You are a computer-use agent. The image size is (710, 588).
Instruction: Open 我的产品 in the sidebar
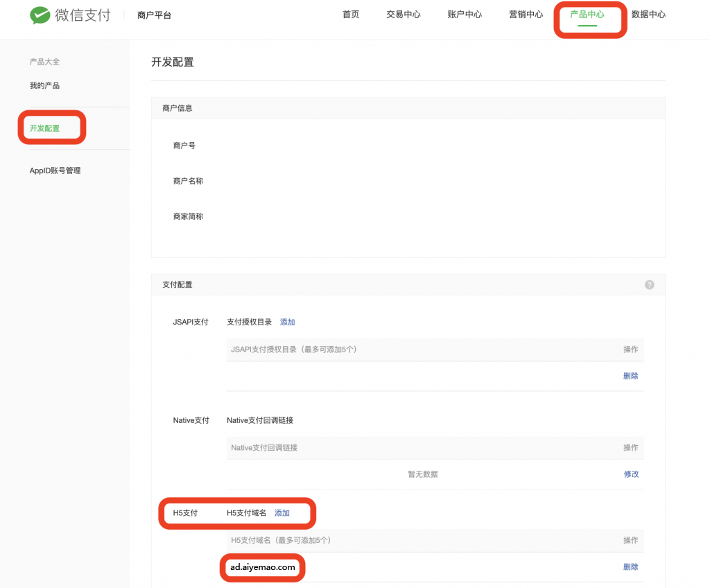(44, 86)
